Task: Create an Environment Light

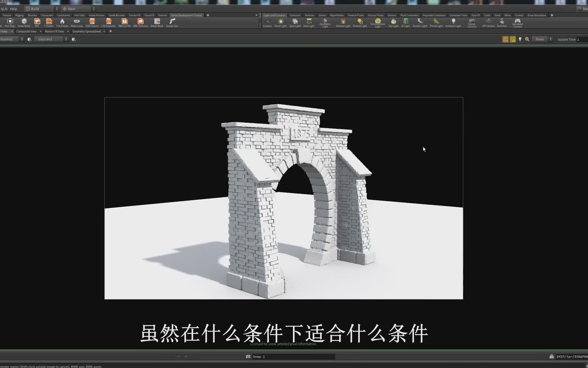Action: pos(378,23)
